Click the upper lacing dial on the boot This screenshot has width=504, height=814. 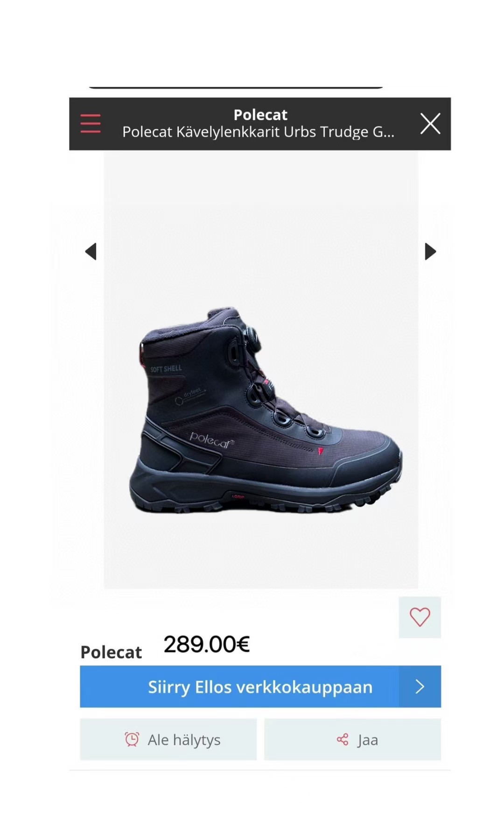(x=251, y=336)
